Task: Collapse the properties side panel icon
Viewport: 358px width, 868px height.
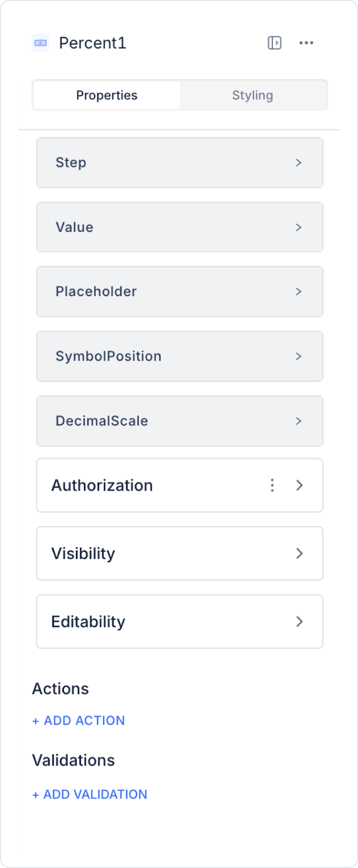Action: (x=274, y=43)
